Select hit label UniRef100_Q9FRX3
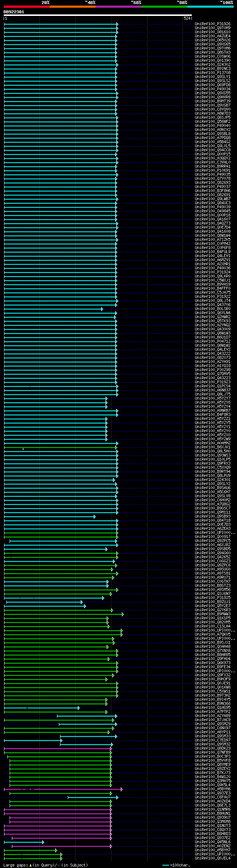The width and height of the screenshot is (237, 868). pos(213,464)
